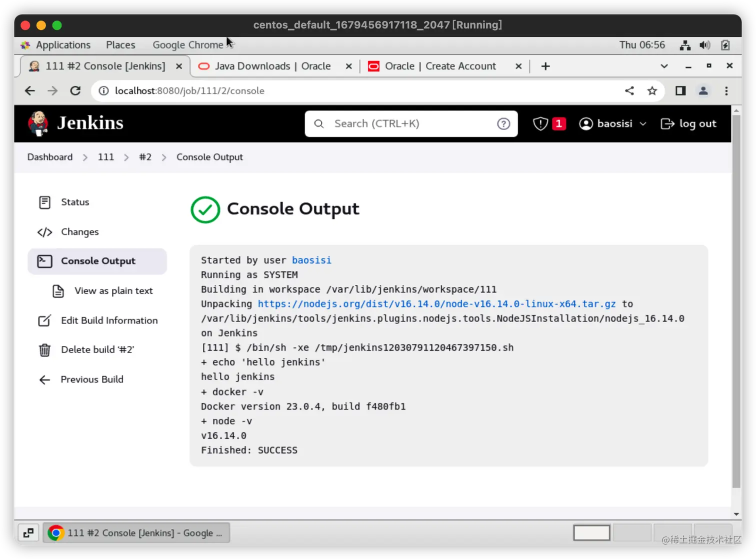Click the 'Running as SYSTEM' line

click(x=249, y=274)
